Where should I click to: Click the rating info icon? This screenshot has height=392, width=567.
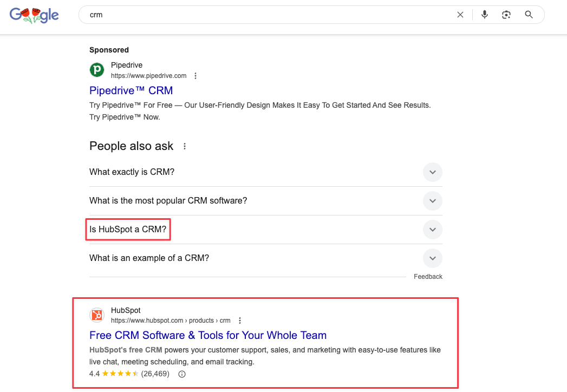click(x=182, y=374)
